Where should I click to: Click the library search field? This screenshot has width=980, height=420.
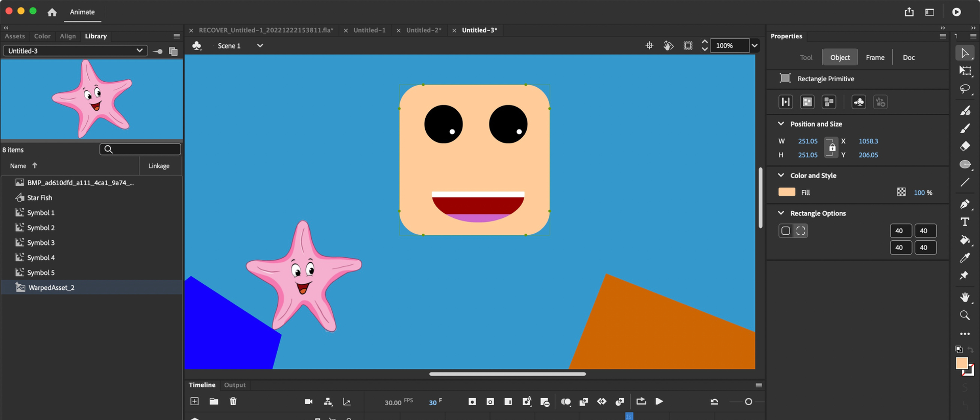[140, 149]
